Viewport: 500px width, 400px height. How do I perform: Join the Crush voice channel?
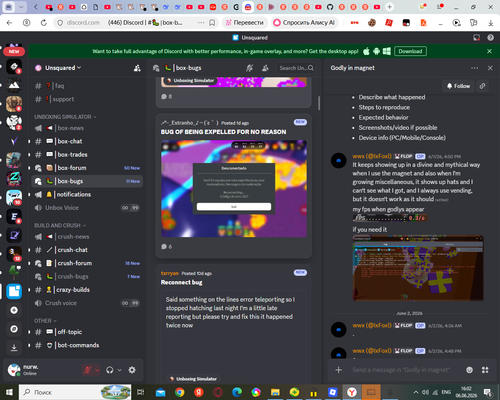pyautogui.click(x=87, y=303)
